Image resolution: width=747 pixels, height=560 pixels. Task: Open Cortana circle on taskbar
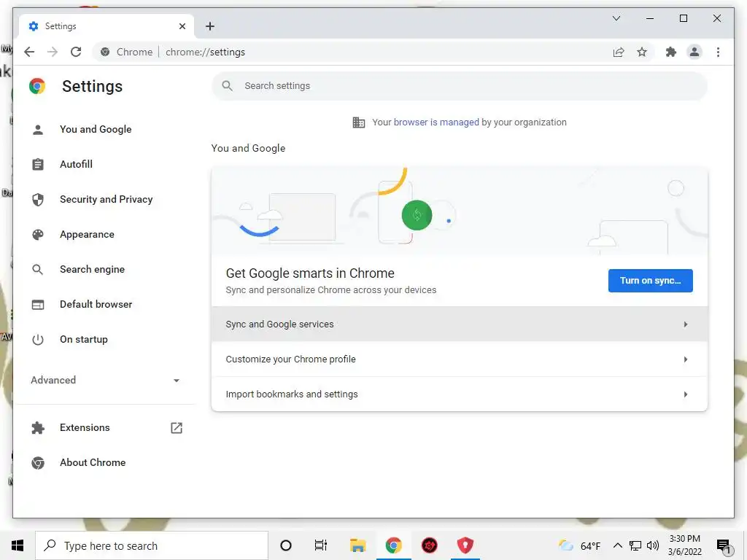(x=286, y=545)
